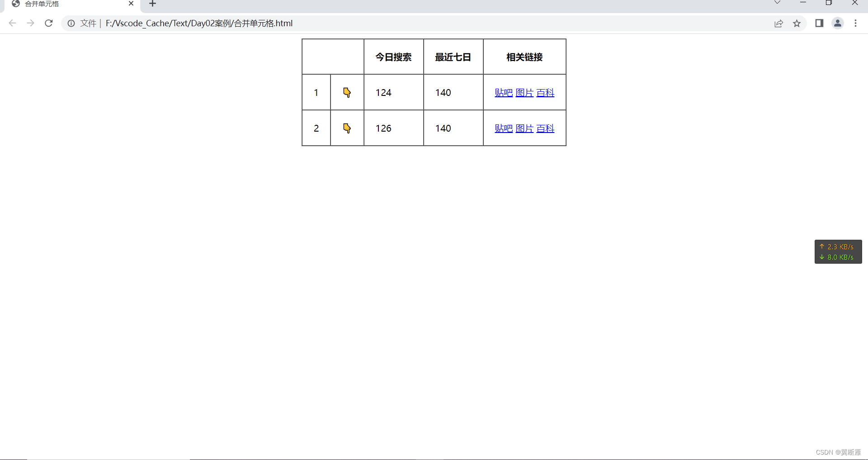Open the new tab plus button

tap(152, 4)
